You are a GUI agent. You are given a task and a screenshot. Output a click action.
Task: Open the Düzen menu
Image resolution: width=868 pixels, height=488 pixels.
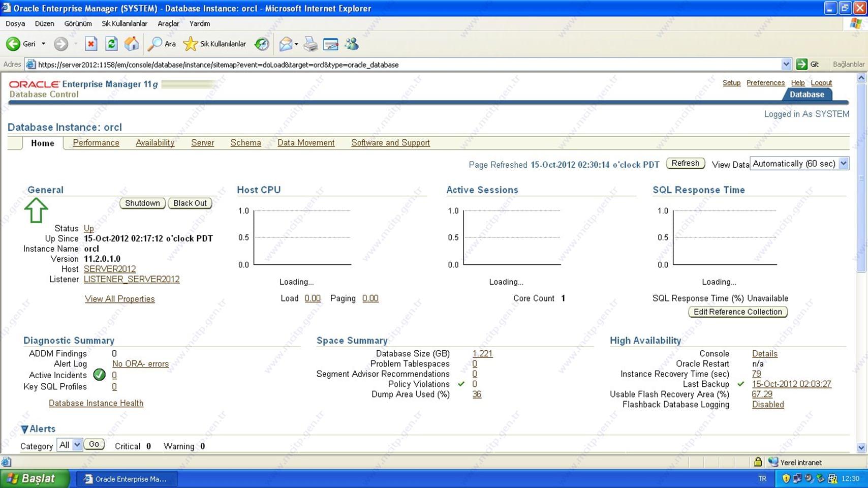point(44,23)
